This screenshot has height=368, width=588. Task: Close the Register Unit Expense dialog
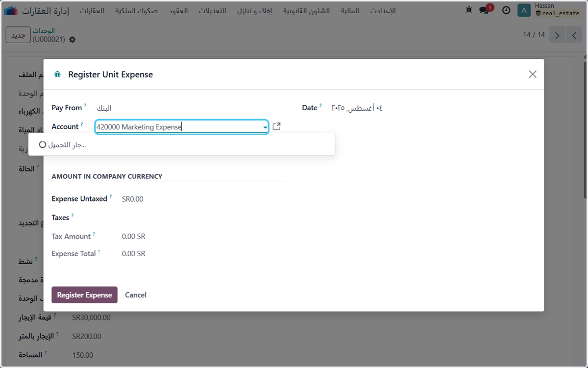pyautogui.click(x=533, y=74)
